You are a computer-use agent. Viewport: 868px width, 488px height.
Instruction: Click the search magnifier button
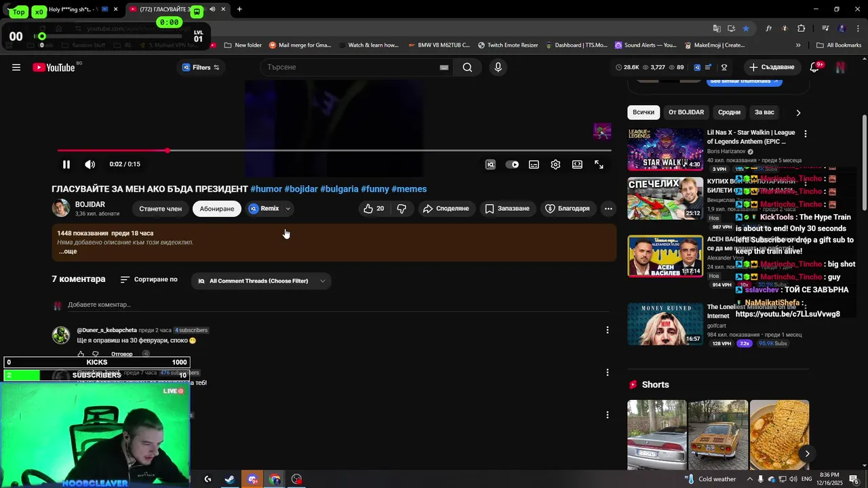coord(467,67)
